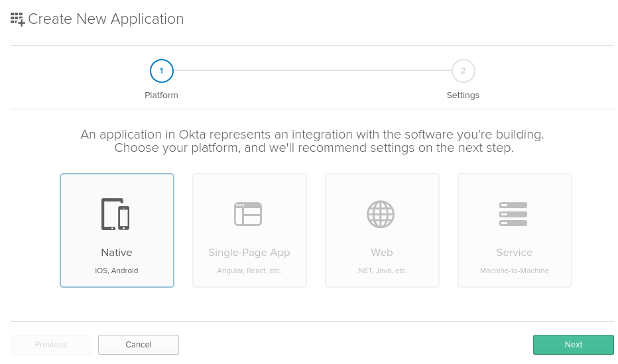Choose the Native platform card
The width and height of the screenshot is (618, 364).
117,231
